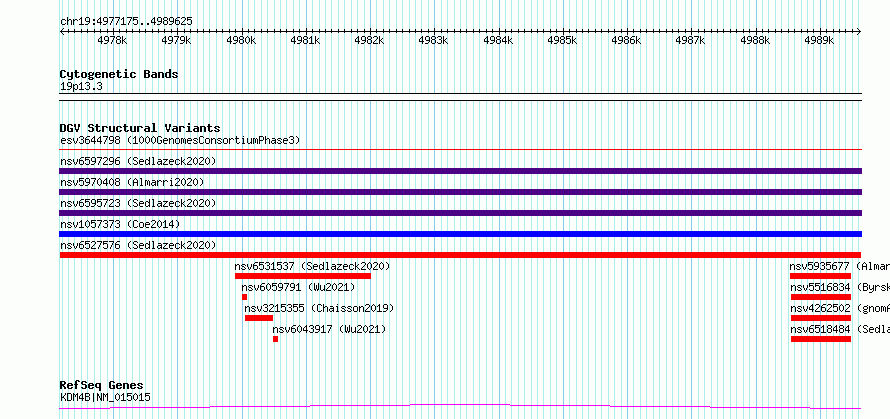890x419 pixels.
Task: Click the 4985k ruler tick label
Action: click(562, 40)
